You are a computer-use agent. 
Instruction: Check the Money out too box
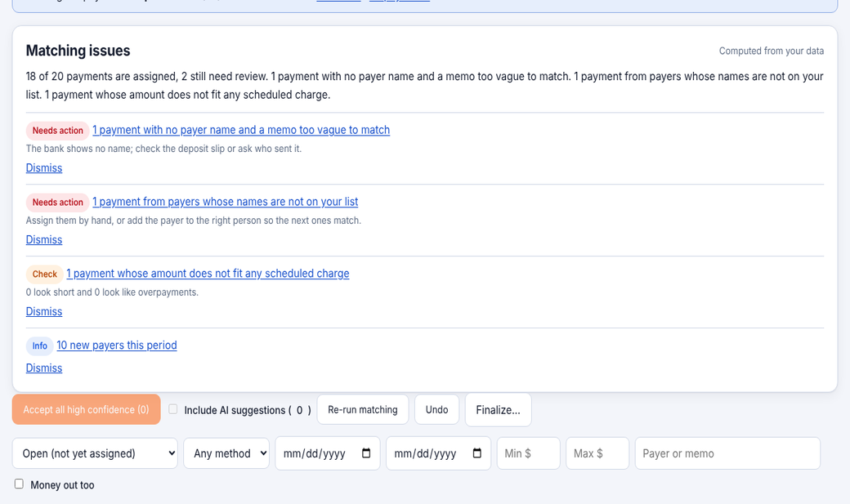tap(19, 484)
